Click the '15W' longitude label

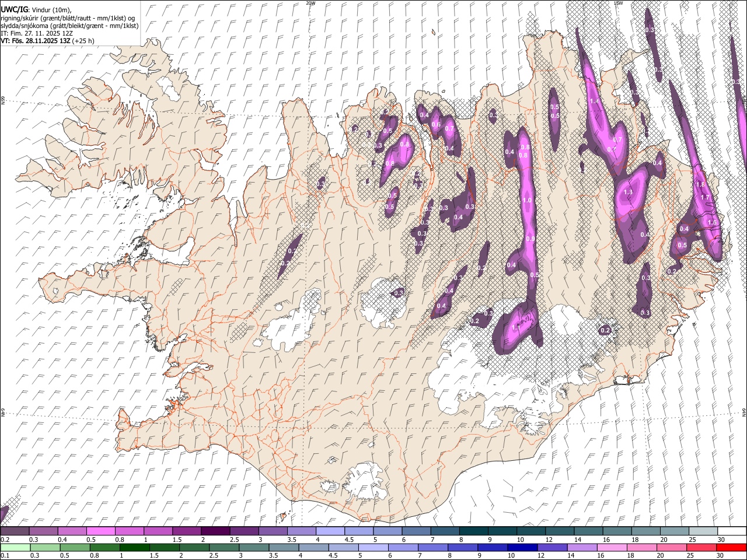(618, 3)
